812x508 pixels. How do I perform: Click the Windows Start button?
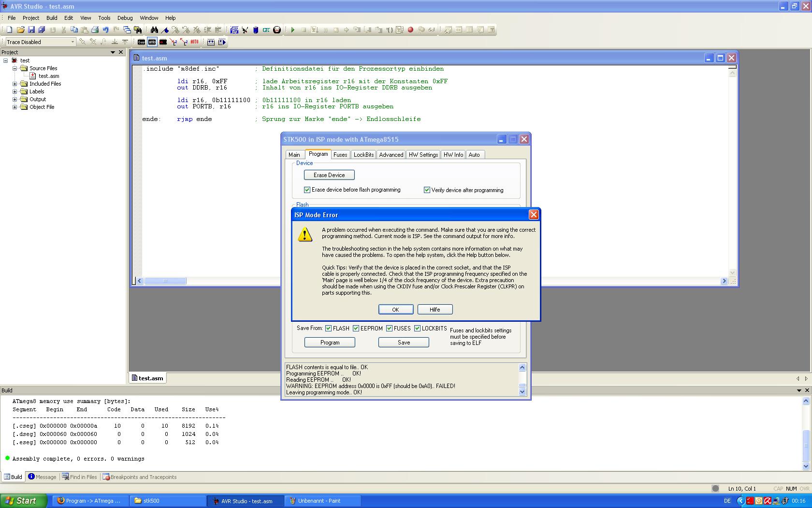[x=24, y=501]
